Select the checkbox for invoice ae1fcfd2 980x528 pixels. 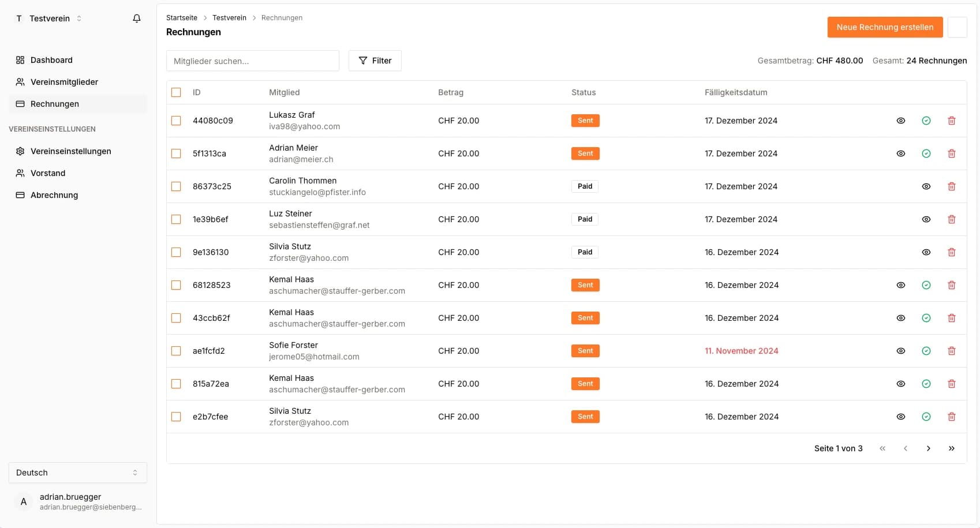click(176, 351)
